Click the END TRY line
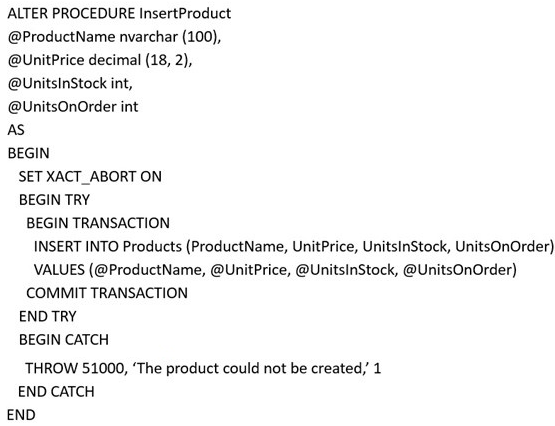555x426 pixels. coord(48,316)
